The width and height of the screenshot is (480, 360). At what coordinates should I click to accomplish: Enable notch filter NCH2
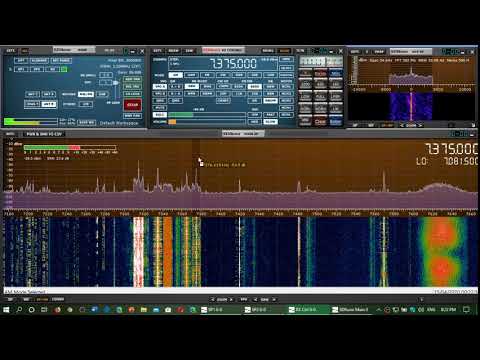click(x=286, y=94)
